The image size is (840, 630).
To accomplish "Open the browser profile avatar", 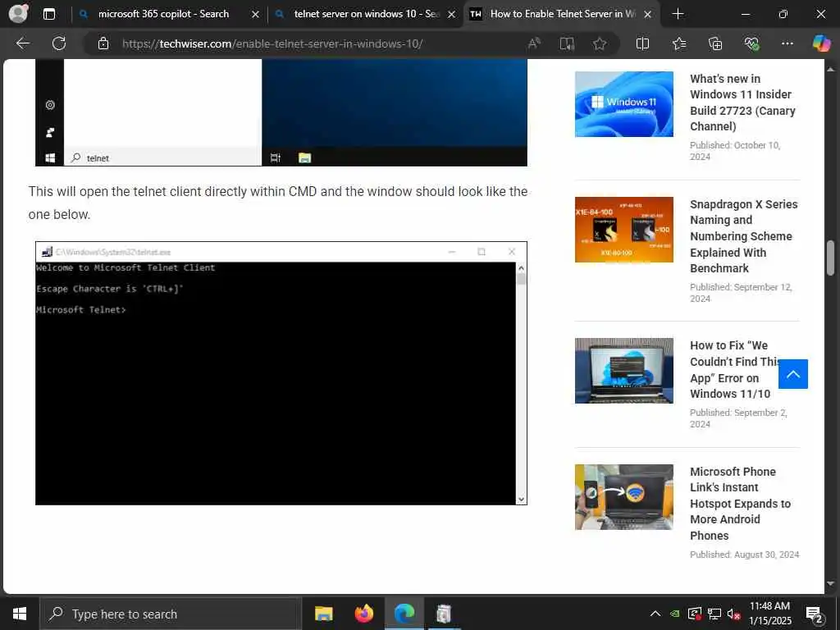I will [x=18, y=14].
